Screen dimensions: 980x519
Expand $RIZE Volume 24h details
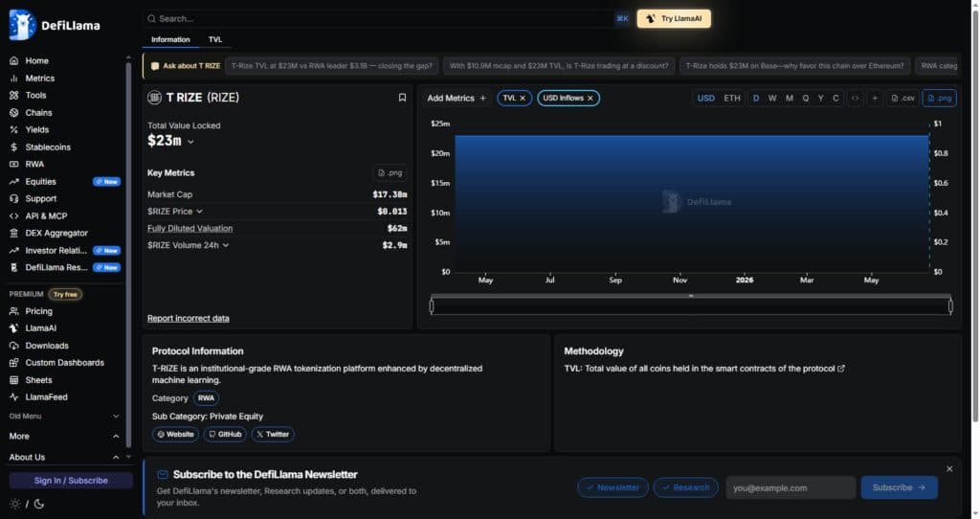click(x=226, y=245)
